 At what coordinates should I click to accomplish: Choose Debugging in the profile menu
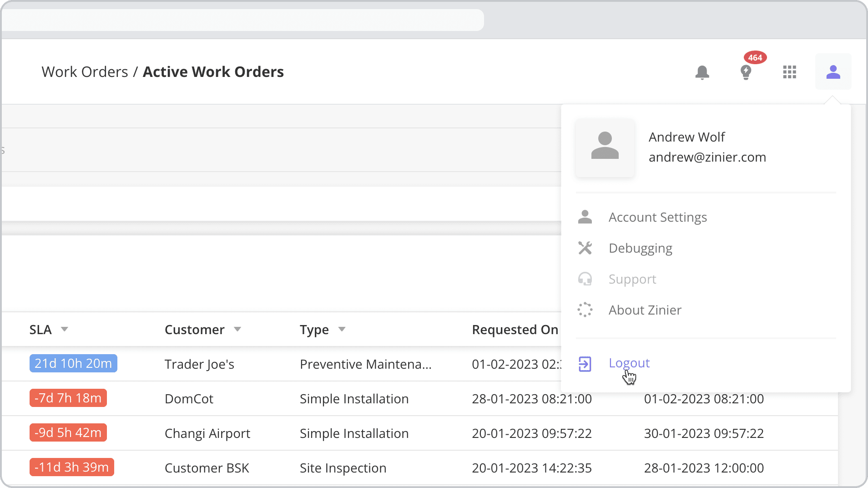coord(640,248)
